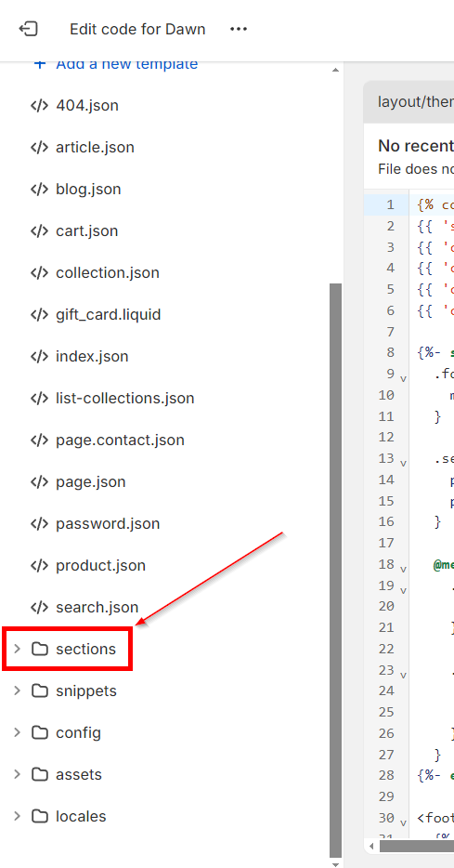The width and height of the screenshot is (454, 868).
Task: Open the collection.json file name
Action: [108, 272]
